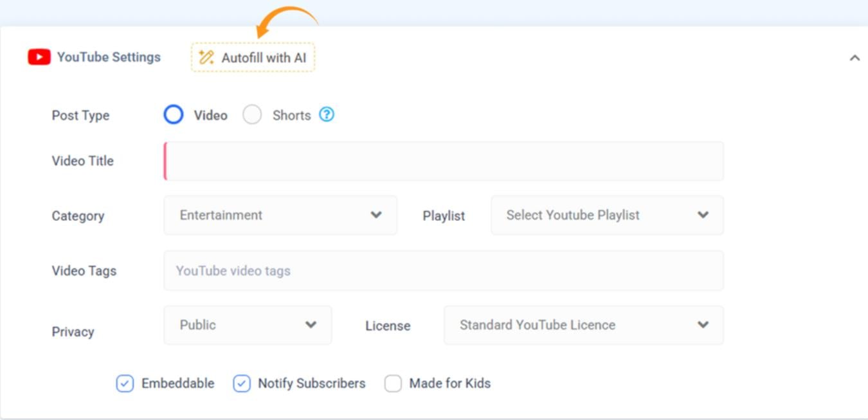Click the Autofill with AI button
Image resolution: width=868 pixels, height=420 pixels.
coord(253,57)
